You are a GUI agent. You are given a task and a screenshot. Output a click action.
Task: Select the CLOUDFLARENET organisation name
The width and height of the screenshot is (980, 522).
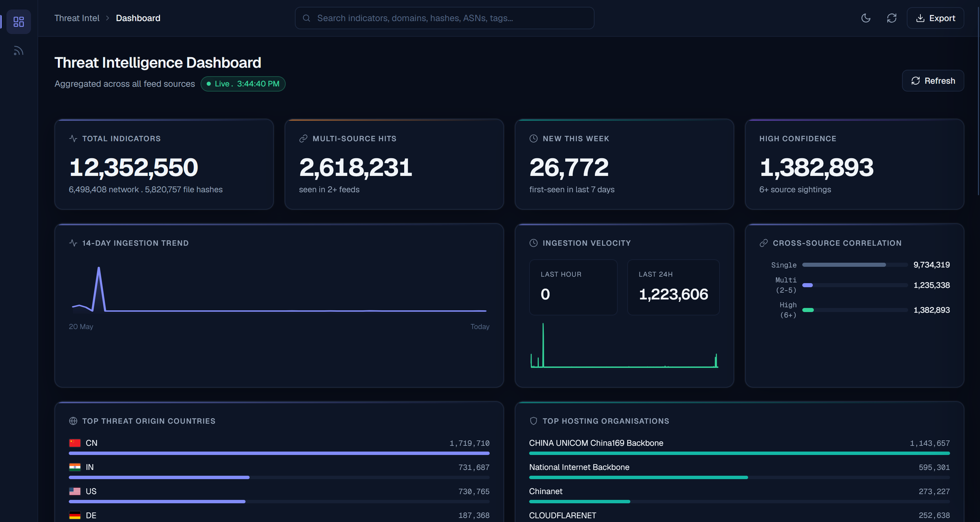(x=563, y=515)
